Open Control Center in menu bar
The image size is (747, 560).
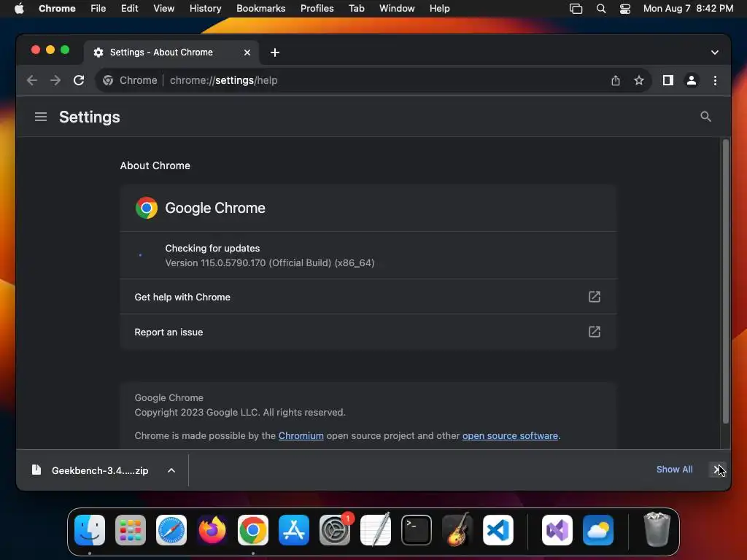pos(625,9)
